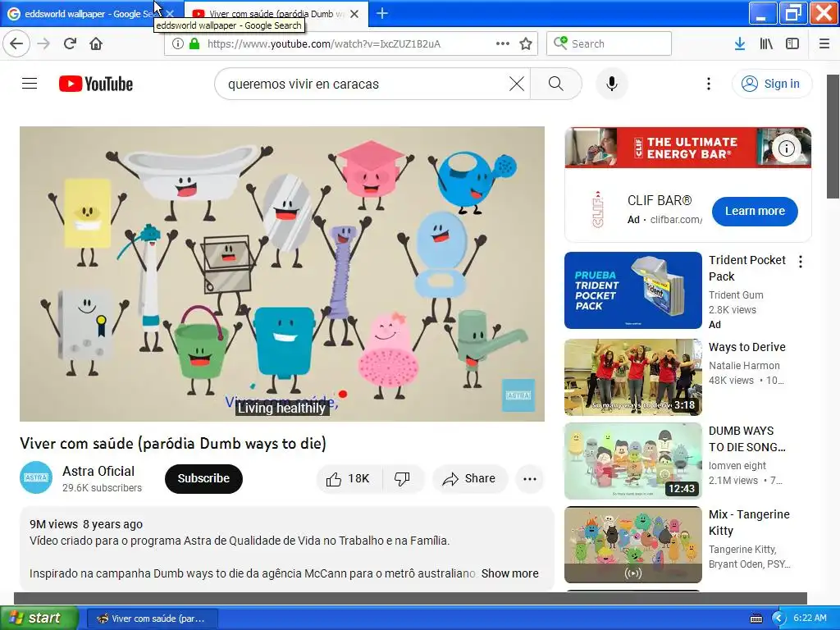Open the Windows start button
The height and width of the screenshot is (630, 840).
39,618
